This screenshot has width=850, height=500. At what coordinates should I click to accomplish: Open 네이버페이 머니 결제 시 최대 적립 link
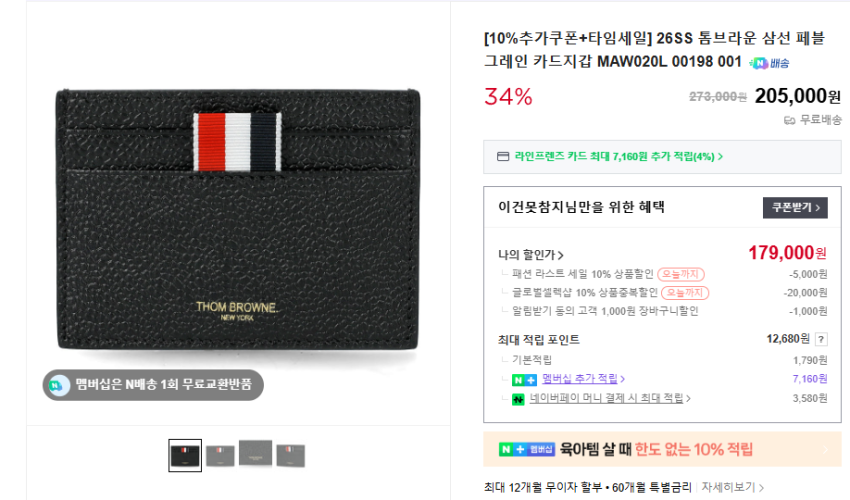click(x=606, y=398)
